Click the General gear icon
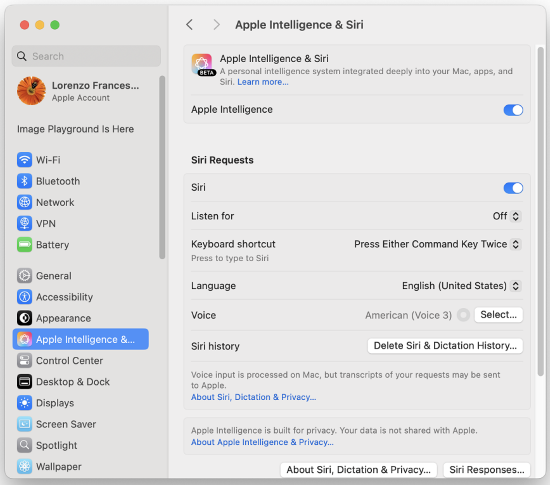The width and height of the screenshot is (550, 485). point(24,276)
